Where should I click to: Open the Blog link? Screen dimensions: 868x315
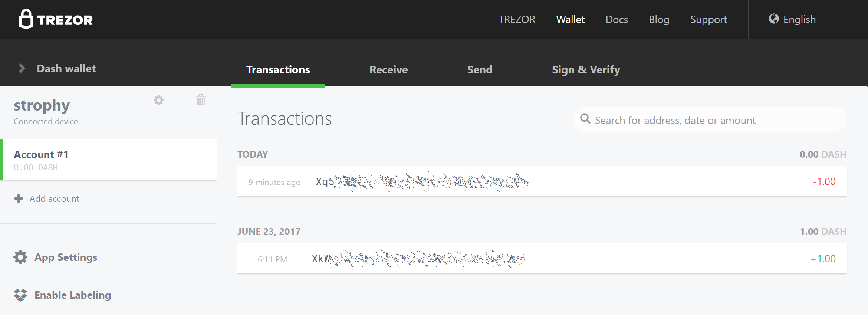point(659,19)
